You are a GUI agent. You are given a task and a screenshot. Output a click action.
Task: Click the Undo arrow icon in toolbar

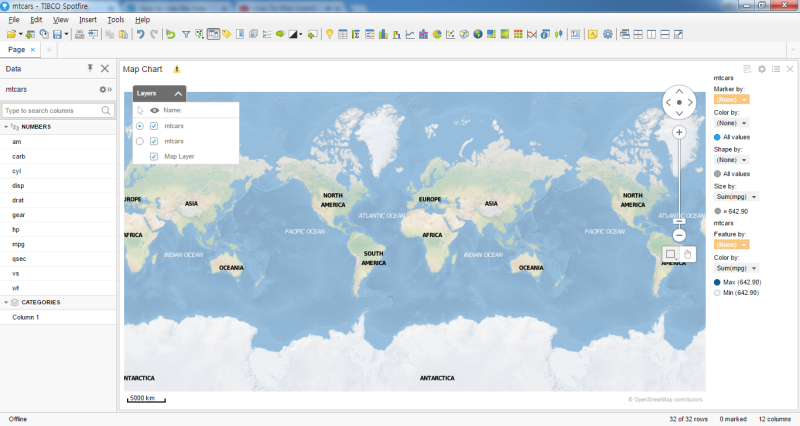pyautogui.click(x=140, y=34)
